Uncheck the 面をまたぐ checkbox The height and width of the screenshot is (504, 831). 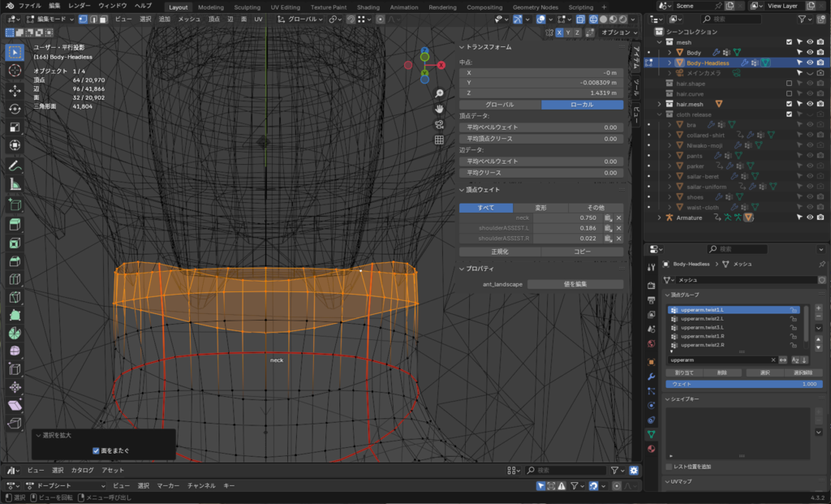click(x=97, y=450)
